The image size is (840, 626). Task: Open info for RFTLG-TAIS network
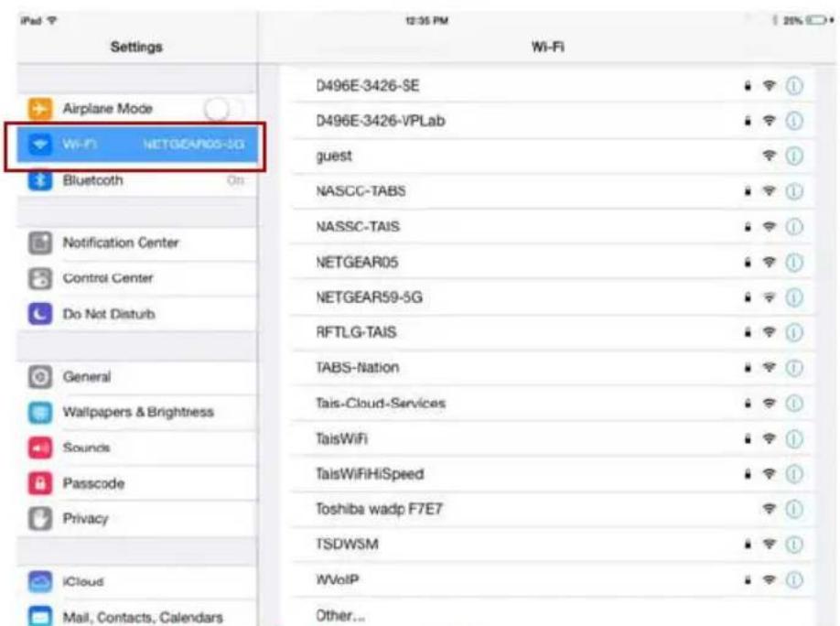[794, 333]
